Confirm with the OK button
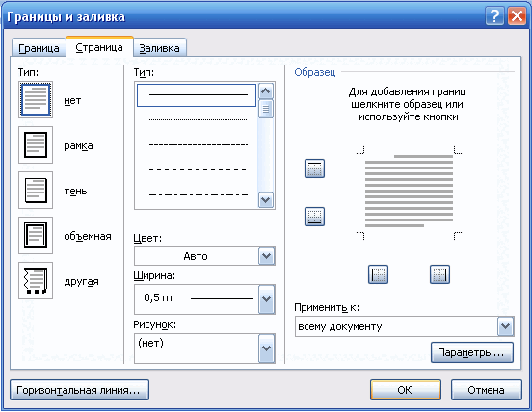The width and height of the screenshot is (532, 412). [x=406, y=390]
